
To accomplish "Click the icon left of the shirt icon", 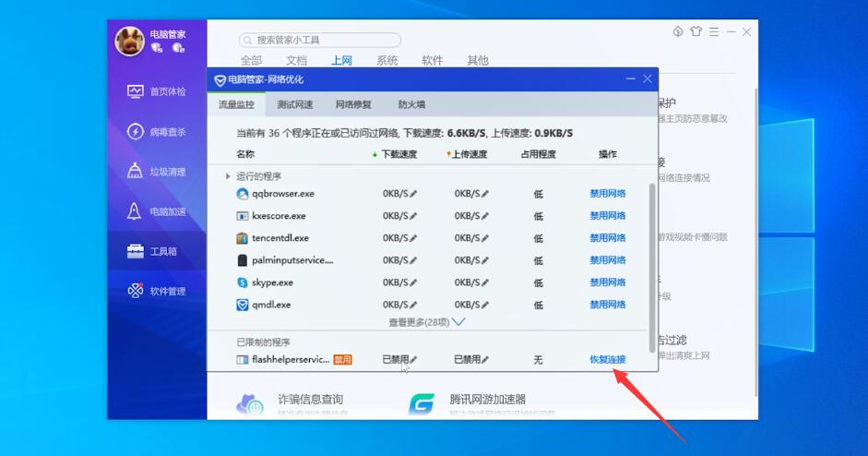I will 678,31.
